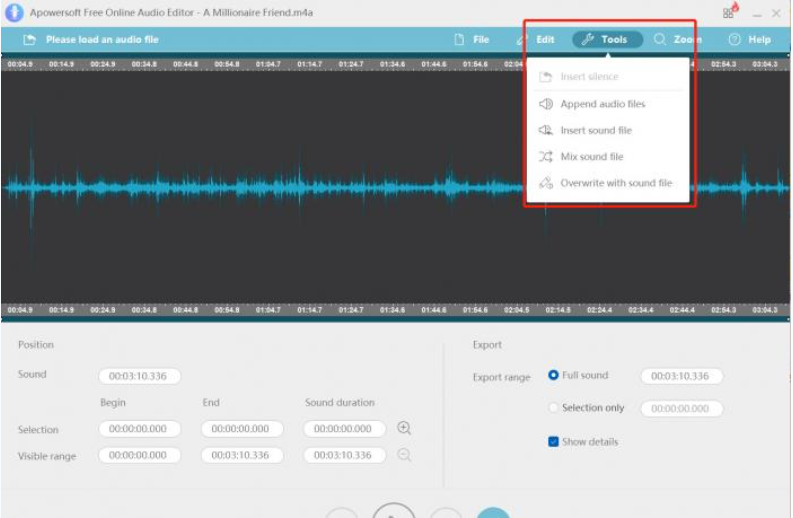The image size is (793, 518).
Task: Click the Sound position time field
Action: click(139, 376)
